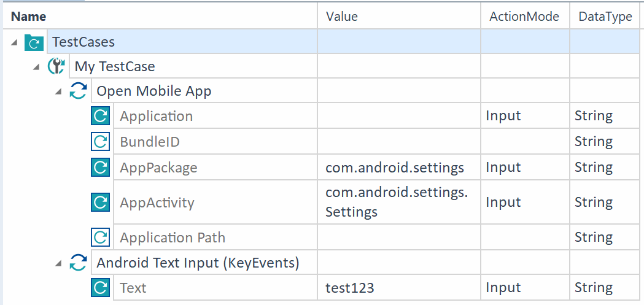644x305 pixels.
Task: Select the test123 value cell
Action: [399, 288]
